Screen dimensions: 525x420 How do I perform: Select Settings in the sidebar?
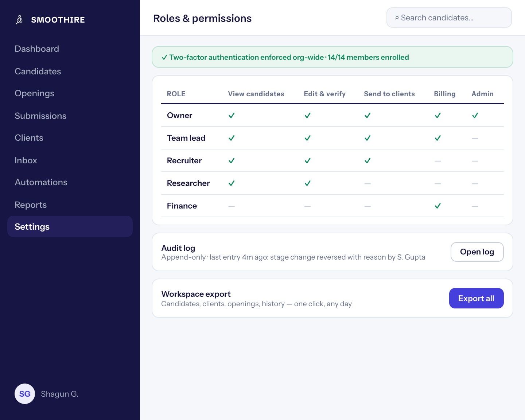[70, 226]
